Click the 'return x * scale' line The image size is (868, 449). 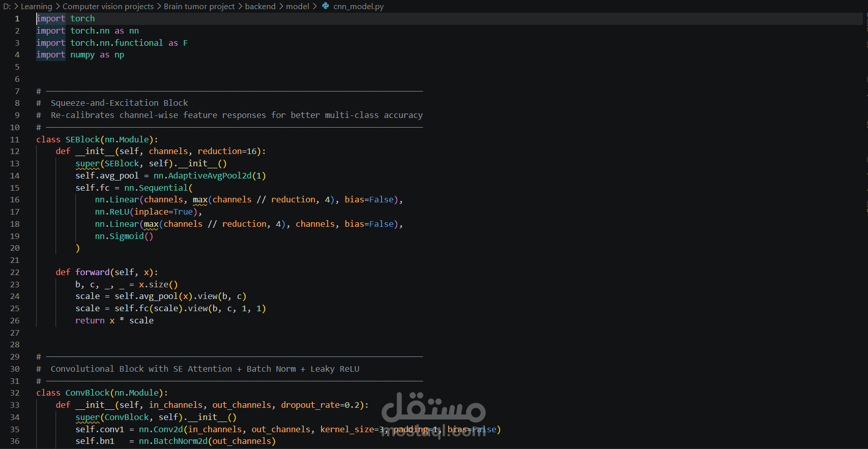(114, 320)
